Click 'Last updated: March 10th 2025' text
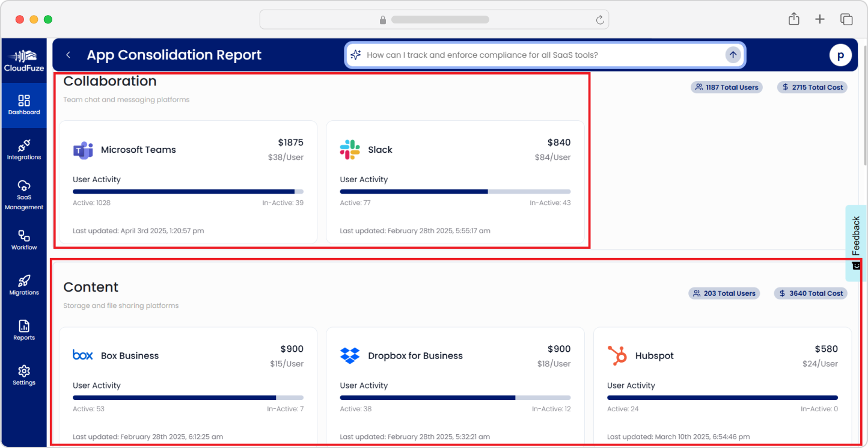The width and height of the screenshot is (868, 448). click(x=678, y=437)
